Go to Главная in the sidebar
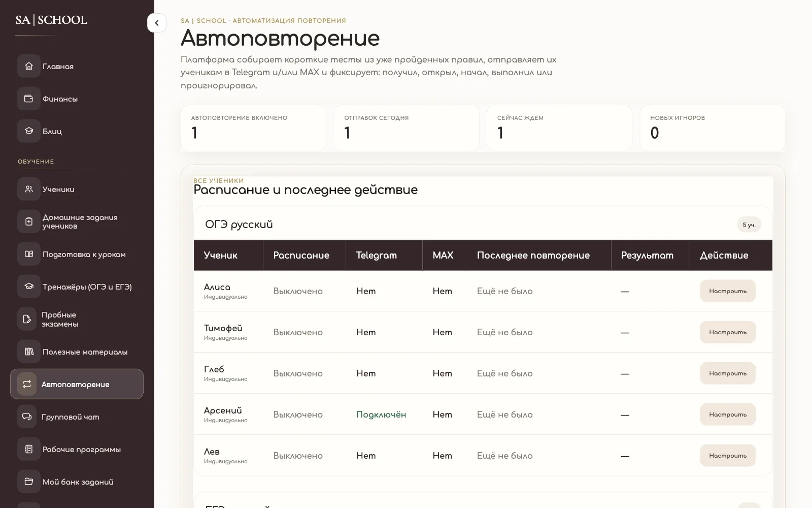Screen dimensions: 812x508 coord(77,66)
